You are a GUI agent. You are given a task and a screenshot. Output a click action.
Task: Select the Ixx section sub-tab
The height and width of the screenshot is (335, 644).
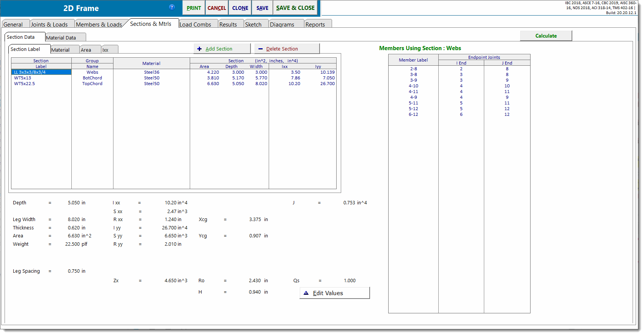(x=105, y=50)
